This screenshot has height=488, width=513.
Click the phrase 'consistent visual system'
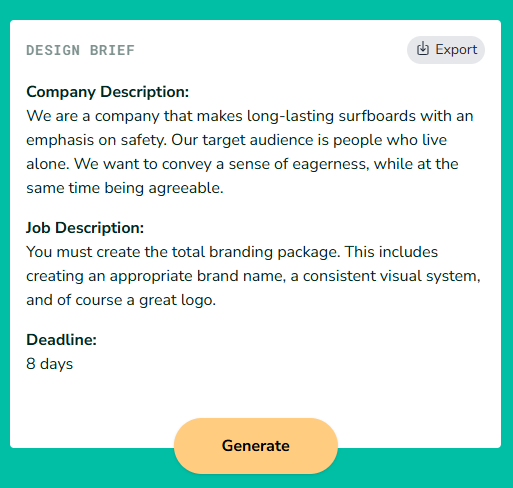392,276
